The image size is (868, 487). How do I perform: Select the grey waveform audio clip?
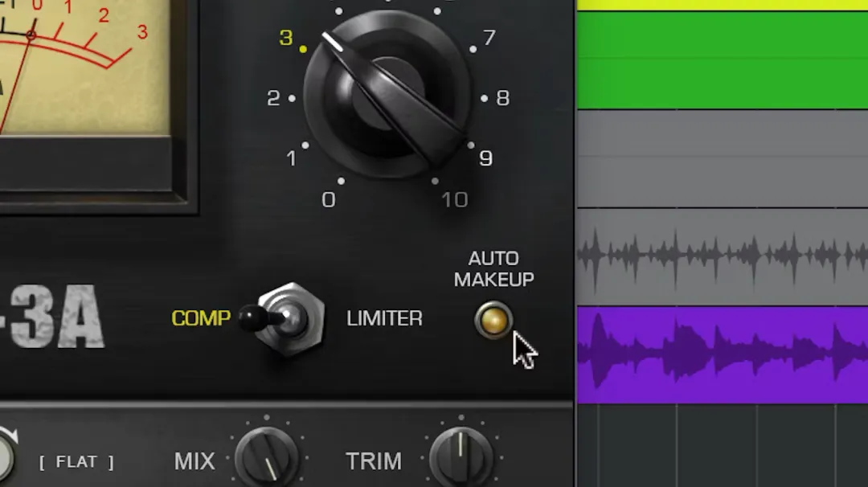pyautogui.click(x=723, y=256)
